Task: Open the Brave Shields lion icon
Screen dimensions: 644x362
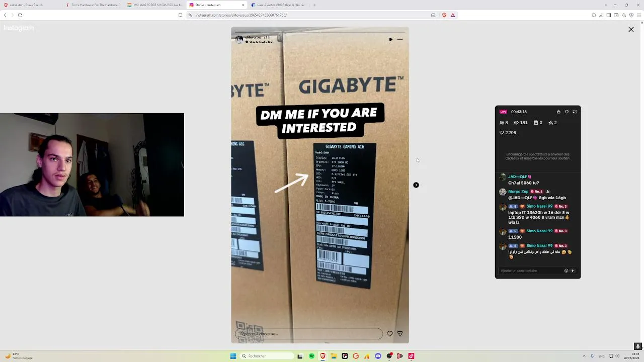Action: tap(444, 15)
